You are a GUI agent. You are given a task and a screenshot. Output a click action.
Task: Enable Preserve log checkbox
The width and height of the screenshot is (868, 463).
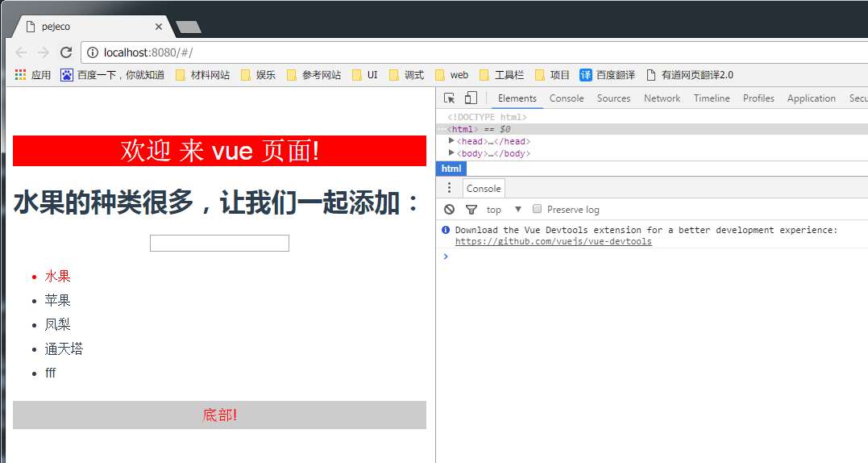(537, 209)
